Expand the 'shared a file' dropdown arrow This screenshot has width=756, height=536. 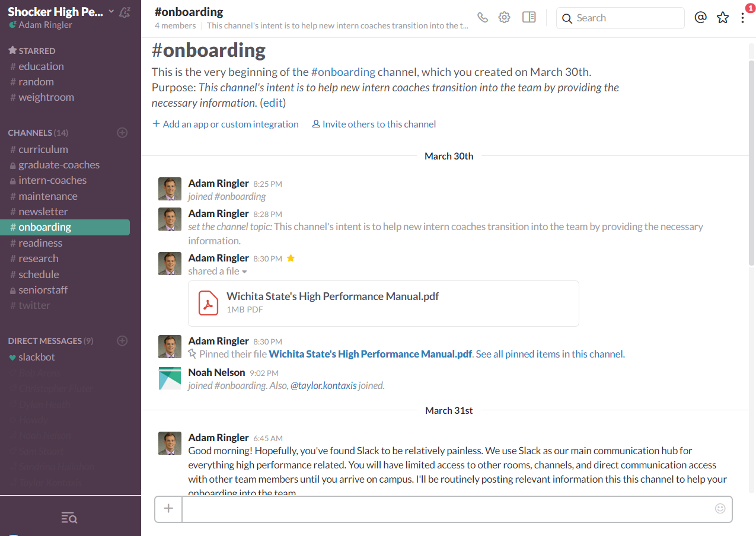pyautogui.click(x=244, y=271)
